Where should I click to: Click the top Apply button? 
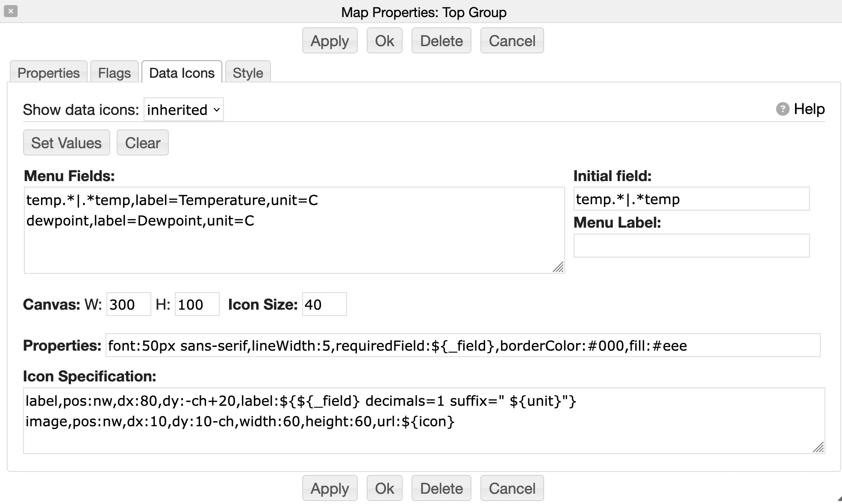[x=330, y=41]
